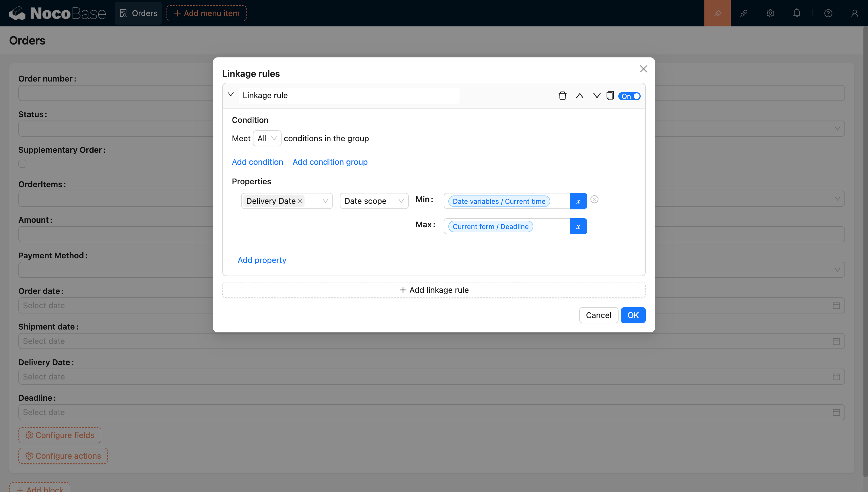This screenshot has width=868, height=492.
Task: Delete the linkage rule with trash icon
Action: [562, 96]
